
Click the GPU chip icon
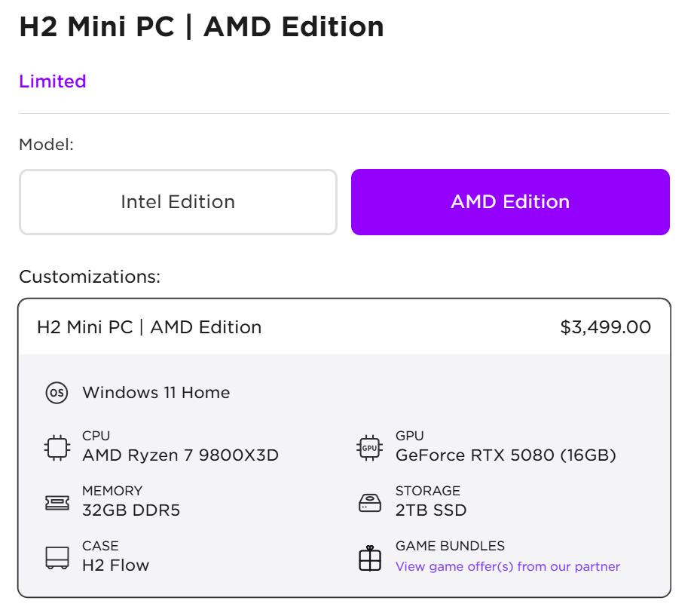click(369, 448)
